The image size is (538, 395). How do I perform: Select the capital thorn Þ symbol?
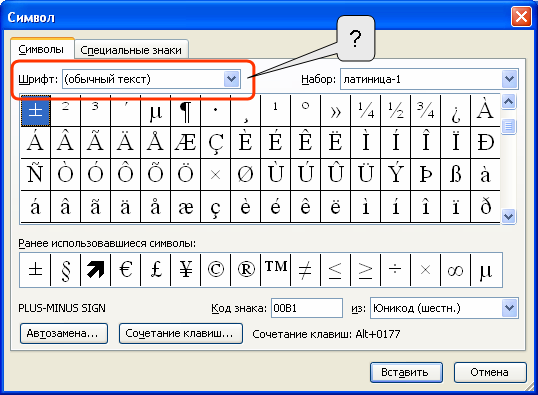(426, 174)
